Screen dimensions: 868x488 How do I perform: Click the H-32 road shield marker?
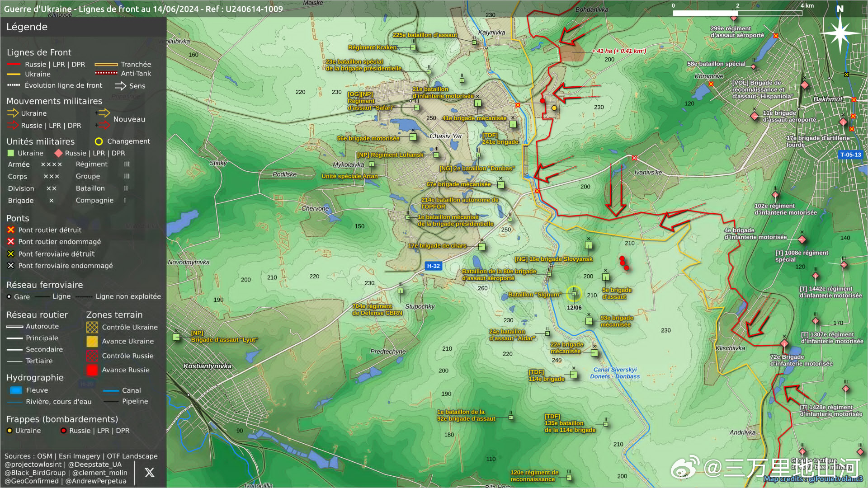click(x=433, y=266)
